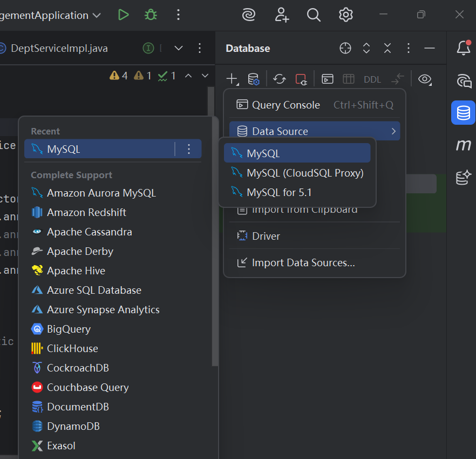Viewport: 476px width, 459px height.
Task: Show hidden editor tabs dropdown
Action: point(179,48)
